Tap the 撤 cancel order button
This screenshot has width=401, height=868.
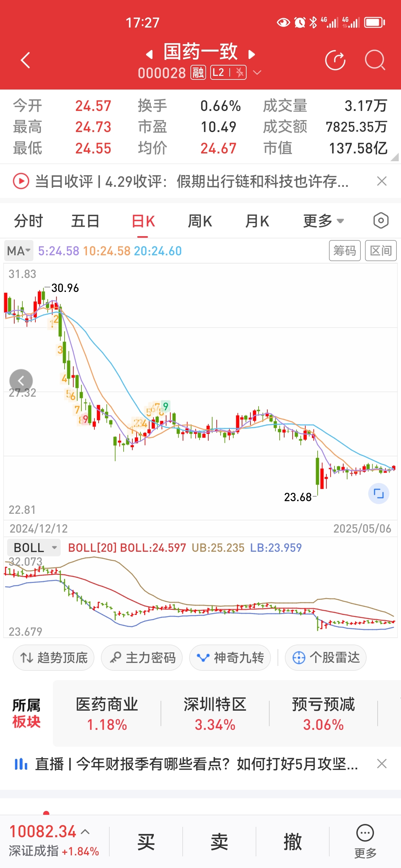(293, 841)
